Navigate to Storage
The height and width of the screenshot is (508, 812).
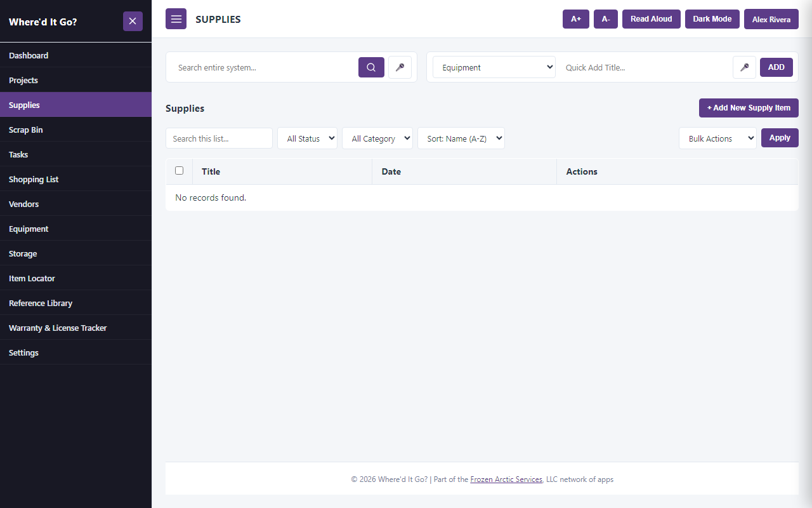click(x=75, y=253)
